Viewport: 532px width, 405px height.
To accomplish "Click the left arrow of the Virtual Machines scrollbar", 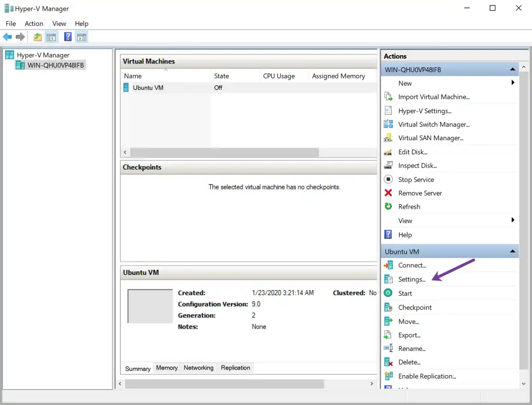I will pyautogui.click(x=125, y=152).
